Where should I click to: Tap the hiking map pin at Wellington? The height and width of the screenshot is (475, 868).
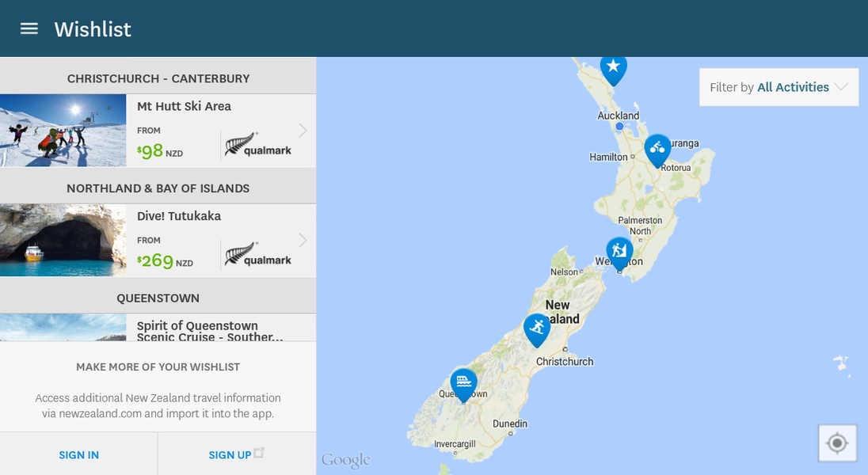pyautogui.click(x=619, y=254)
